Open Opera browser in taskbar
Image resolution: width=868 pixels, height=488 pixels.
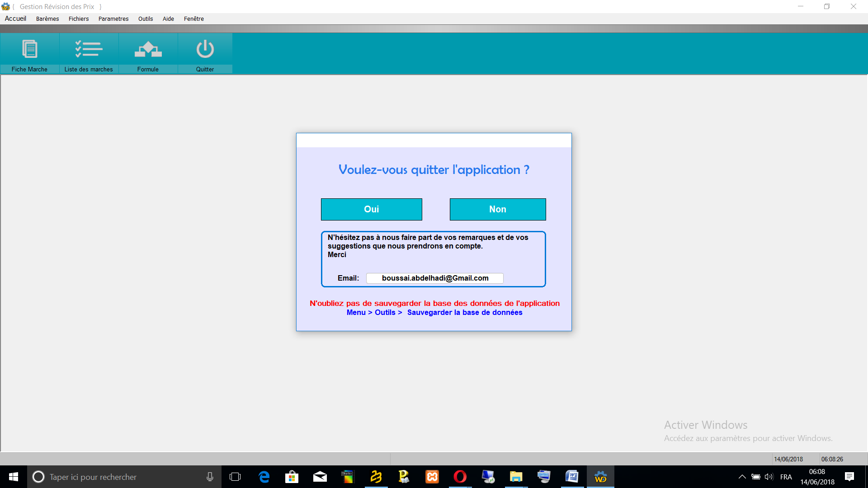point(460,477)
